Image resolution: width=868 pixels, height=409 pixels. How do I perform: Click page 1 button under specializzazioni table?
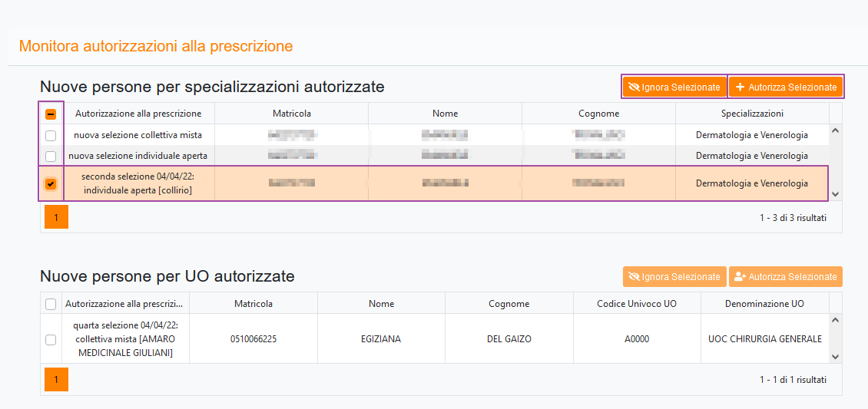[56, 217]
